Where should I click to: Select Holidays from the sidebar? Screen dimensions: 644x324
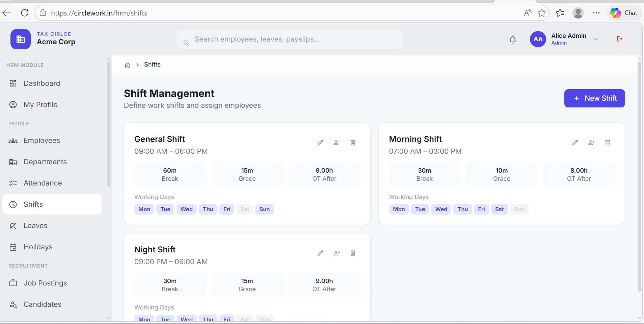tap(38, 247)
